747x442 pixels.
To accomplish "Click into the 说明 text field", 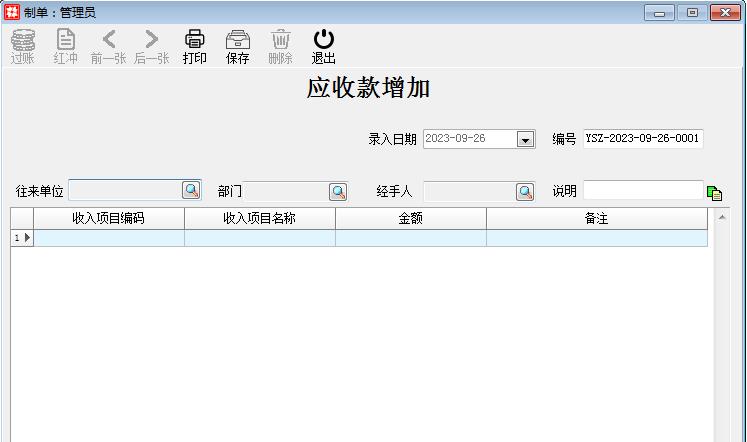I will click(x=643, y=190).
